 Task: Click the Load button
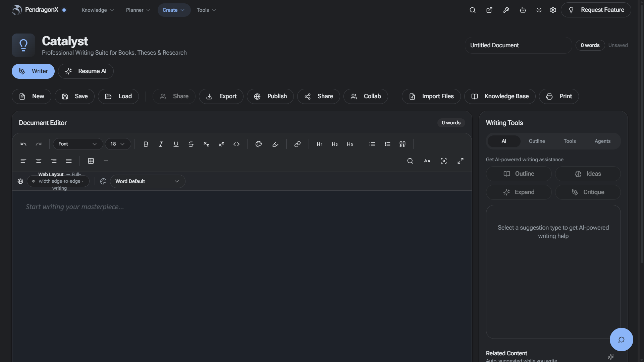[x=118, y=97]
